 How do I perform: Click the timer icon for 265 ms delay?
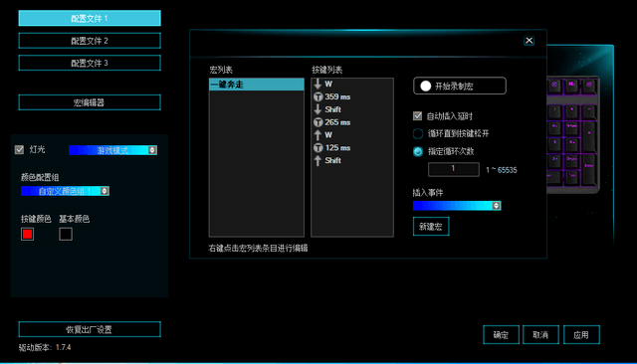[x=318, y=122]
